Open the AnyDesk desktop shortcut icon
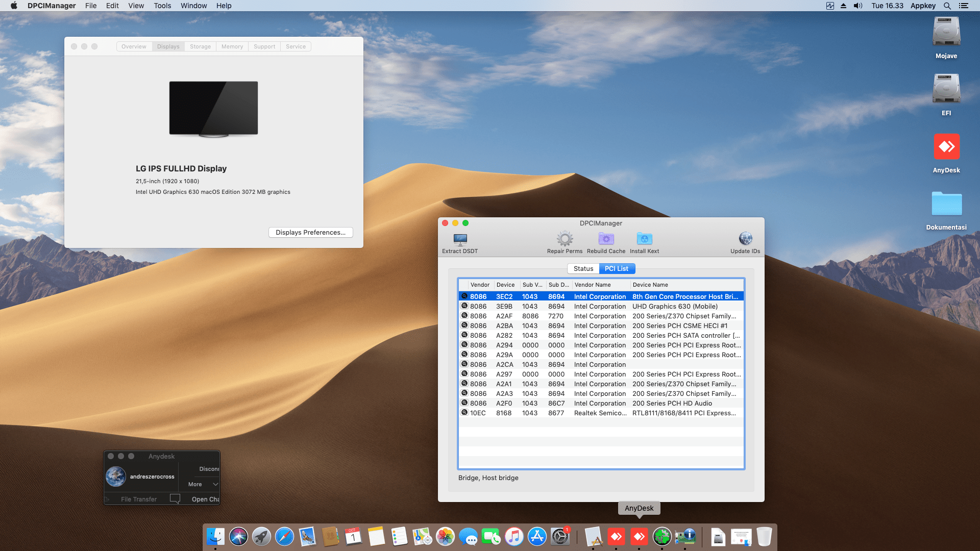The width and height of the screenshot is (980, 551). click(946, 147)
